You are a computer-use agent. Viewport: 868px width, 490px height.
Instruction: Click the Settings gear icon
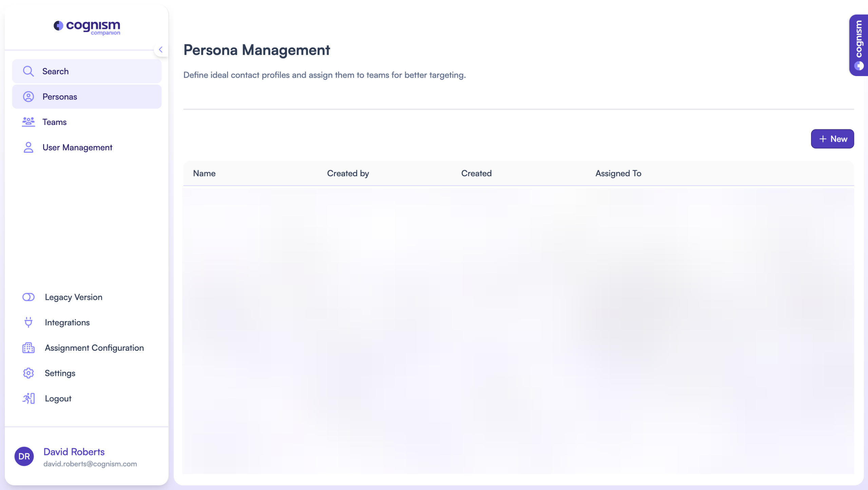coord(28,373)
